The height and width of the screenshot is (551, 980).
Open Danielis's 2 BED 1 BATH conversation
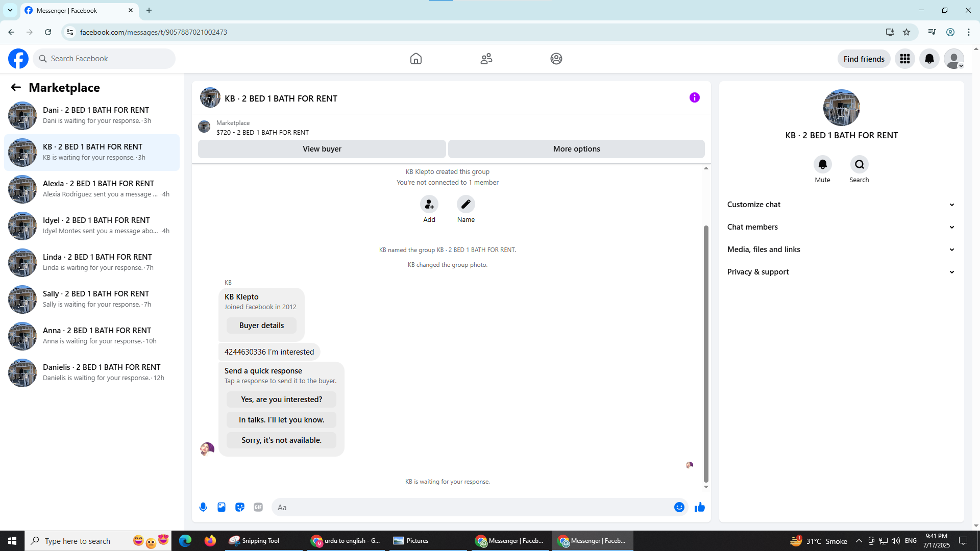pos(92,373)
